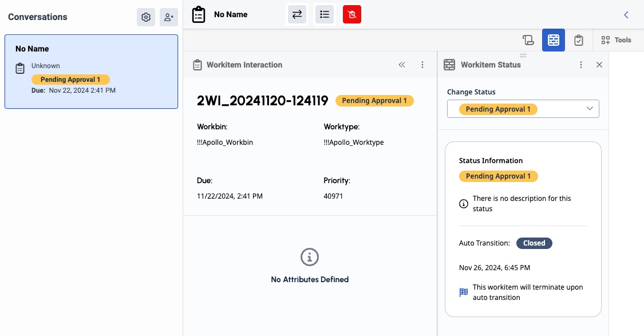This screenshot has width=644, height=336.
Task: Open Workitem Status more options menu
Action: point(581,65)
